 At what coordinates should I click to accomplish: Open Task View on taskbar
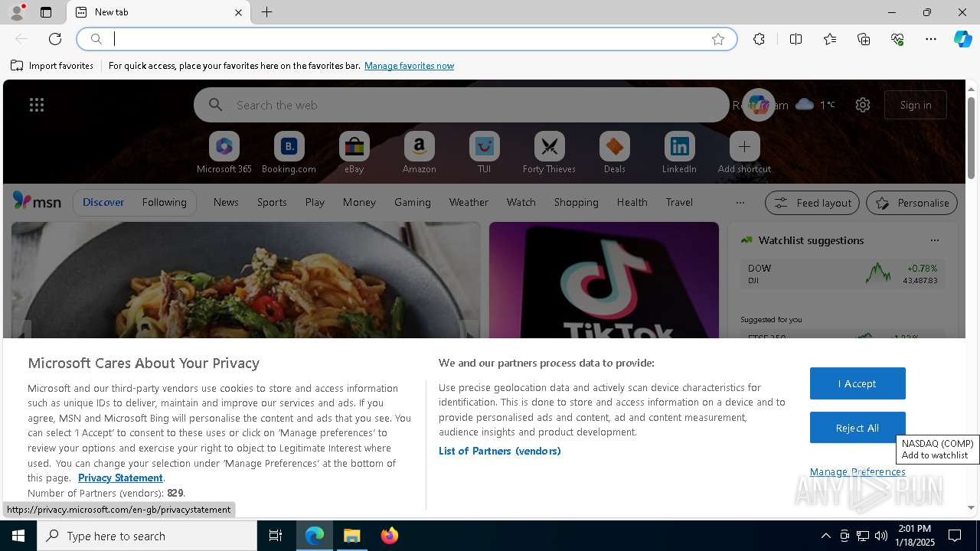[276, 536]
